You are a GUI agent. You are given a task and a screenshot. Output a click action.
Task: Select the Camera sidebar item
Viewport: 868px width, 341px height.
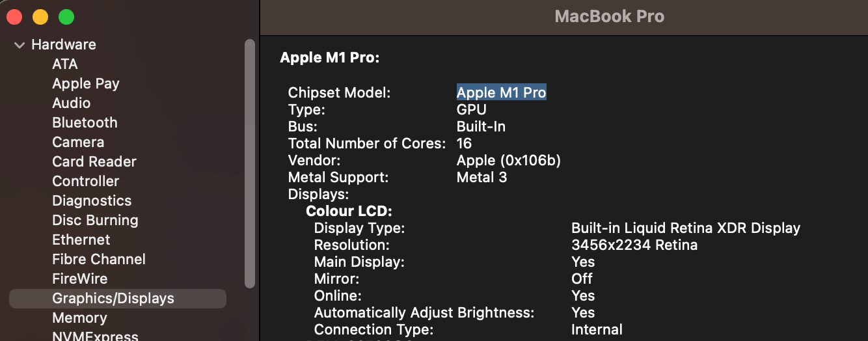[x=78, y=142]
